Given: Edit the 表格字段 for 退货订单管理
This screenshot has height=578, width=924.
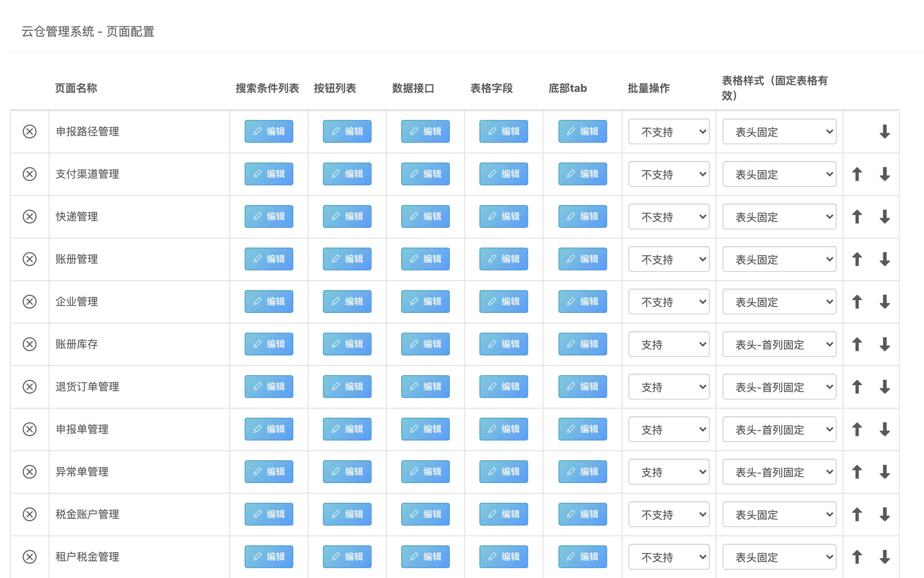Looking at the screenshot, I should tap(504, 387).
